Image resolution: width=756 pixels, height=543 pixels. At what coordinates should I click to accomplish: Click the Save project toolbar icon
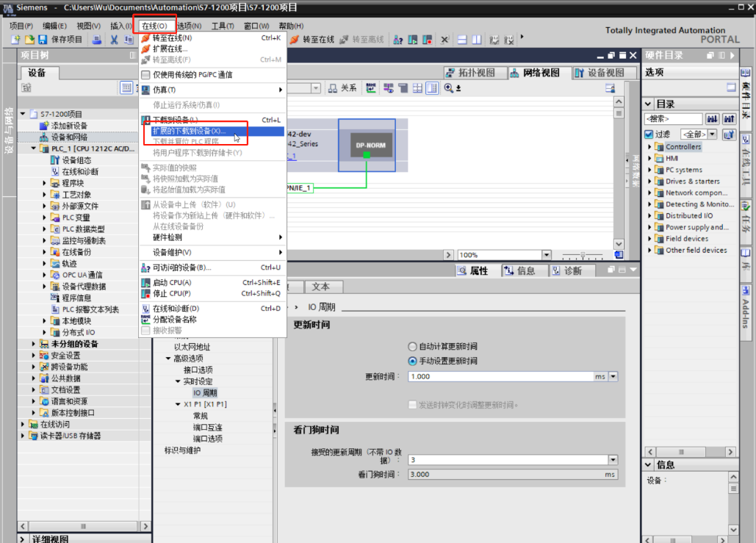tap(43, 40)
